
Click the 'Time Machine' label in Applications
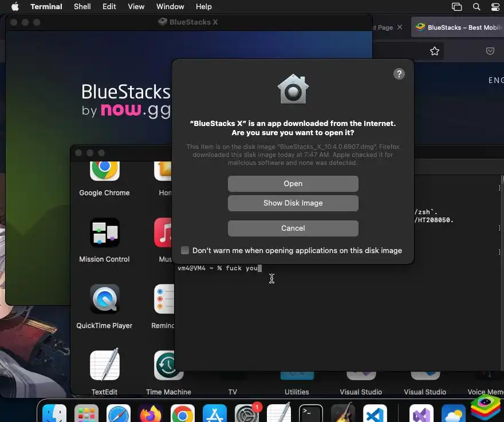(168, 392)
